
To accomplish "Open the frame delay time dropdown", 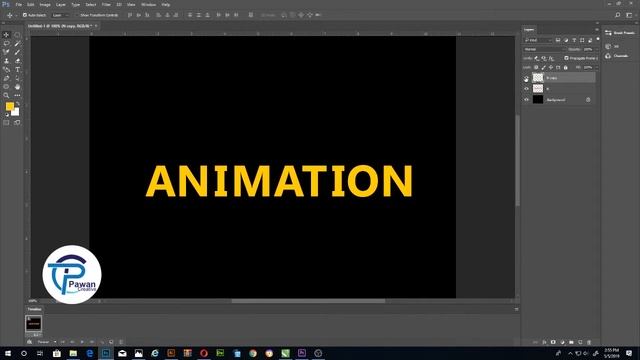I will pos(37,335).
